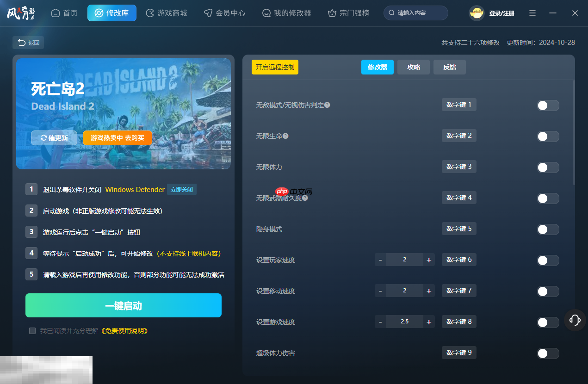588x384 pixels.
Task: Decrease 设置游戏速度 value with minus
Action: pos(380,322)
